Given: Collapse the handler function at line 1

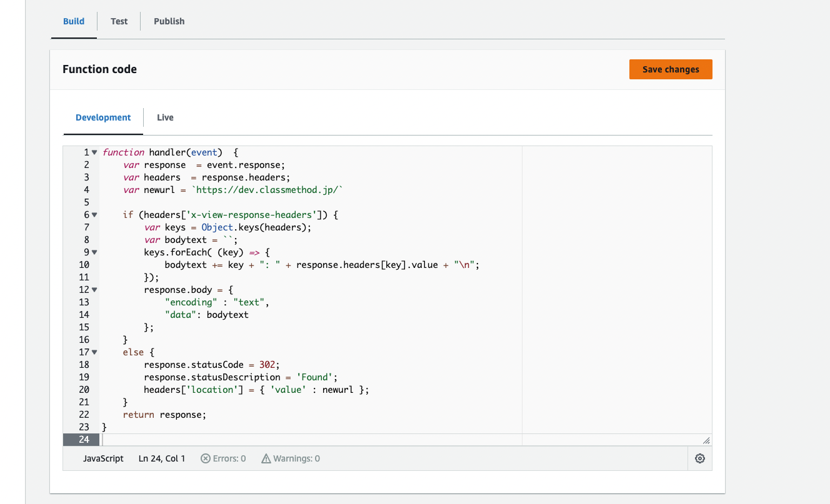Looking at the screenshot, I should tap(94, 152).
